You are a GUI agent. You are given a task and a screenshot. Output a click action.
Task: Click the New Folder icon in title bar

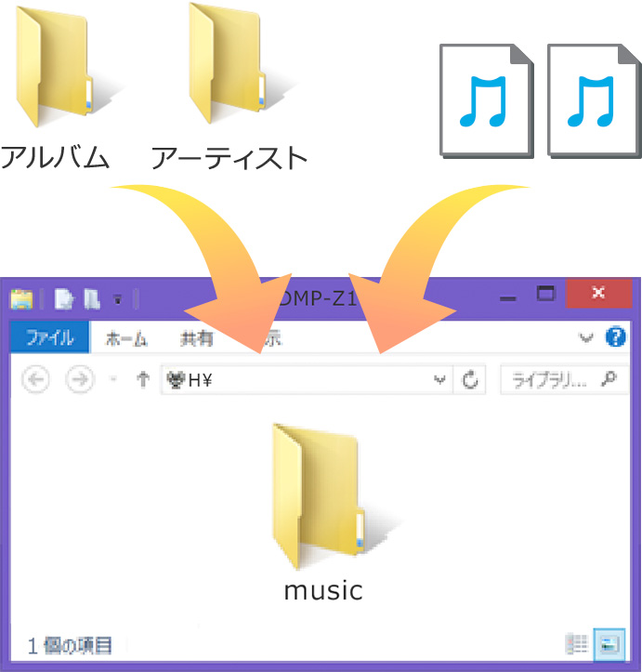(x=92, y=298)
